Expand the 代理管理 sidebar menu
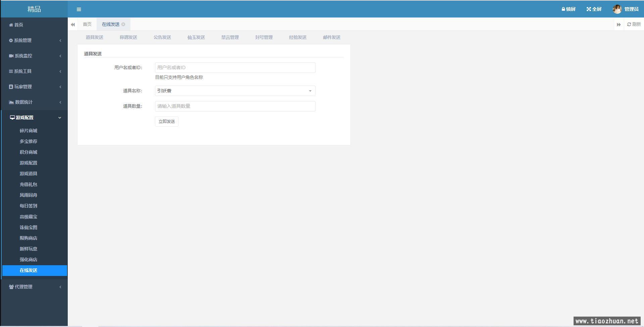 34,287
